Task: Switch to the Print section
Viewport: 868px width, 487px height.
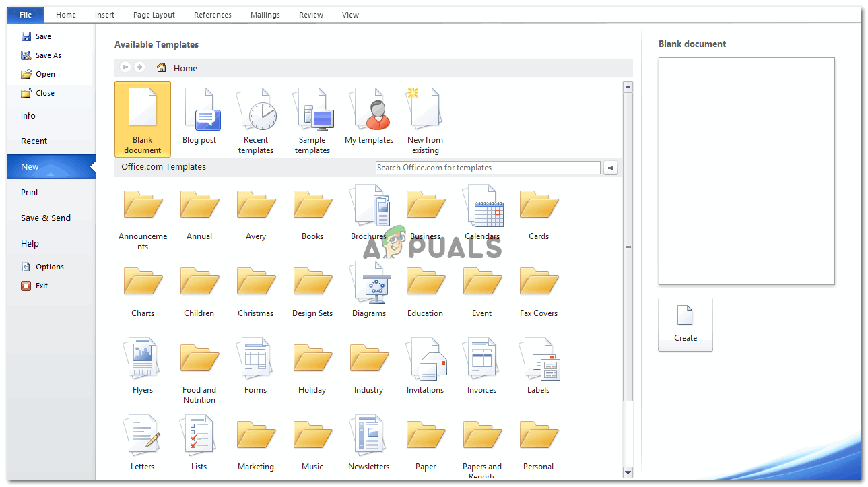Action: (29, 192)
